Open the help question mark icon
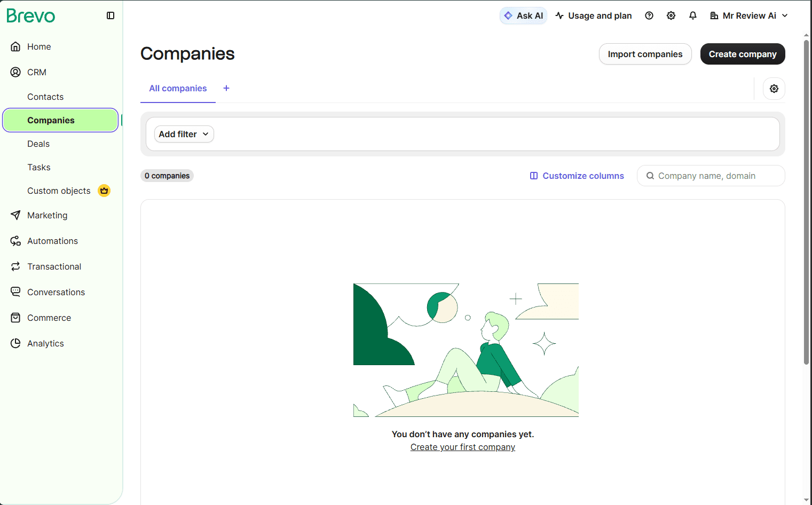This screenshot has width=812, height=505. coord(649,15)
